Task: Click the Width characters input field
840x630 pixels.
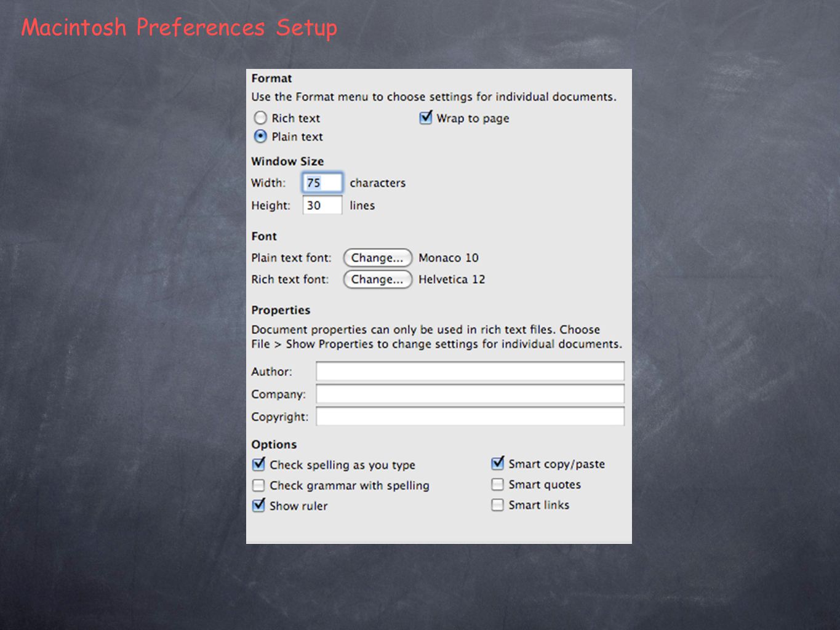Action: 322,183
